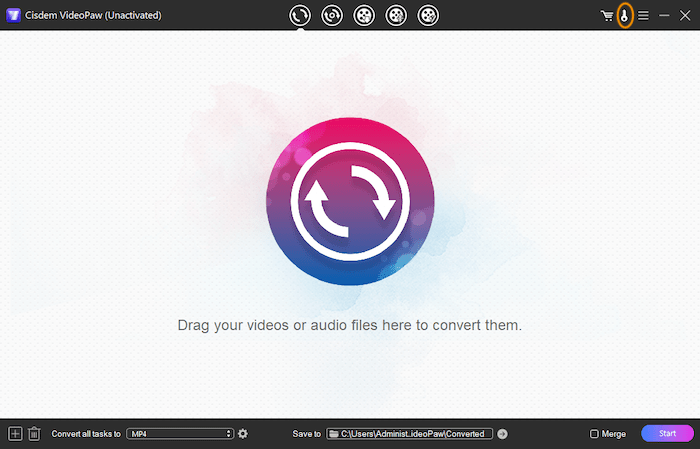The image size is (700, 449).
Task: Click the 'Convert all tasks to' label
Action: (x=86, y=434)
